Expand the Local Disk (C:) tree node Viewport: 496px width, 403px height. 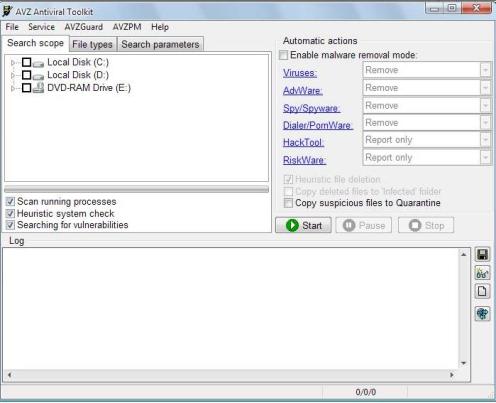(13, 62)
